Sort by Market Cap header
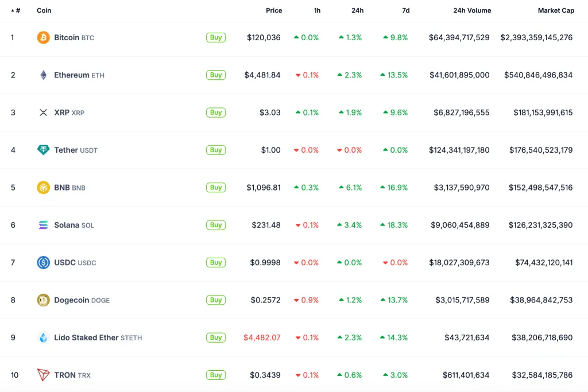 (556, 10)
